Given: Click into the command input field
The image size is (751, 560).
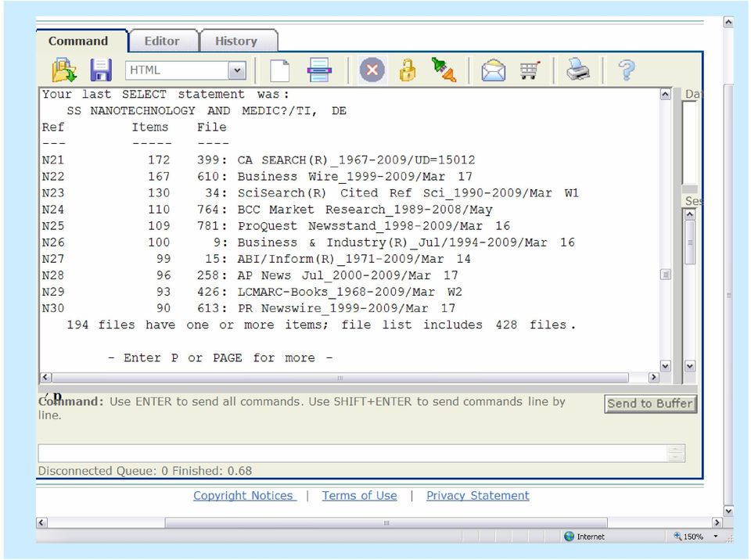Looking at the screenshot, I should tap(352, 453).
